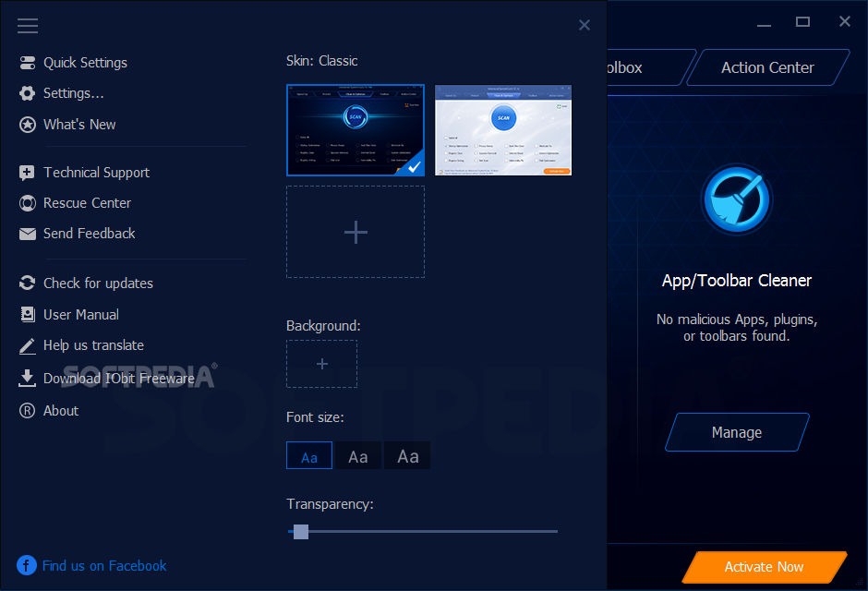This screenshot has width=868, height=591.
Task: Click the Help us translate pencil icon
Action: pos(27,345)
